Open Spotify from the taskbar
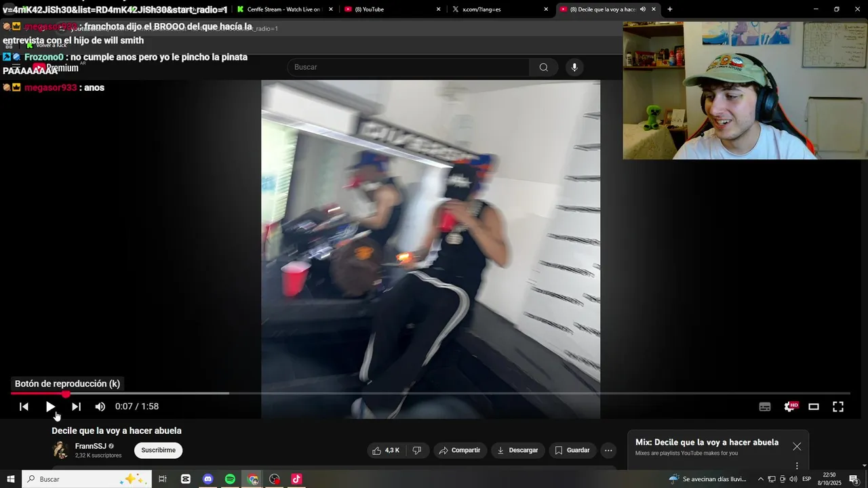 tap(230, 479)
